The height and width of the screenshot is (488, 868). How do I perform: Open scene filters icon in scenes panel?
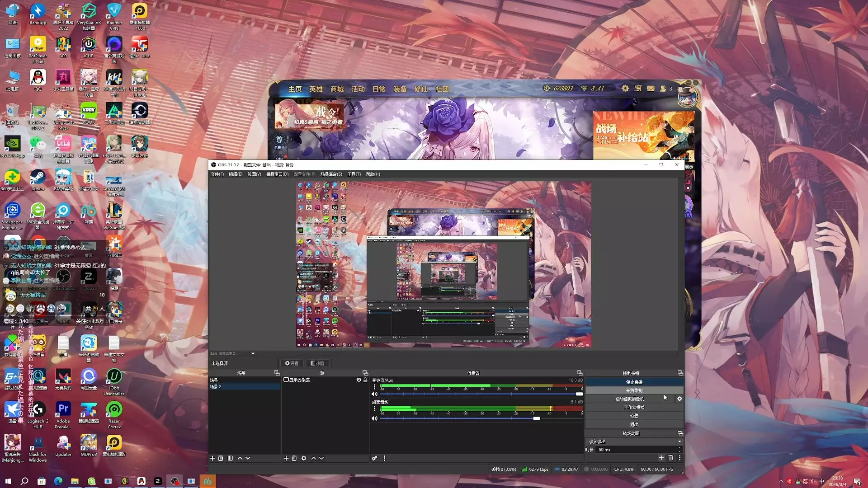tap(230, 458)
